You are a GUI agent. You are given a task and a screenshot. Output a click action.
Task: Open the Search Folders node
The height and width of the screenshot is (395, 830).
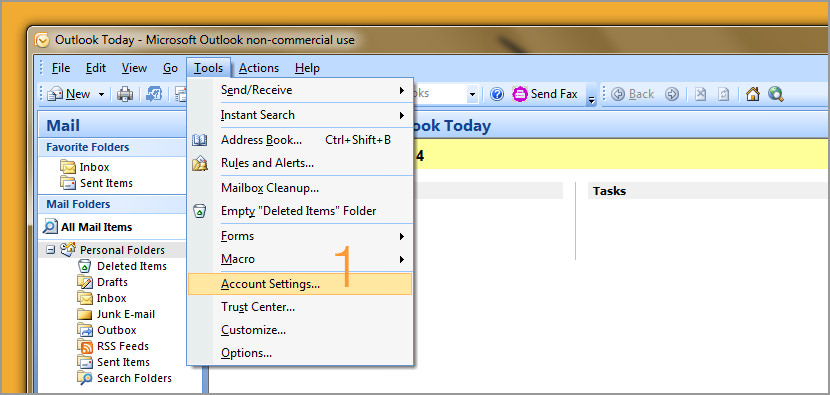[x=125, y=378]
